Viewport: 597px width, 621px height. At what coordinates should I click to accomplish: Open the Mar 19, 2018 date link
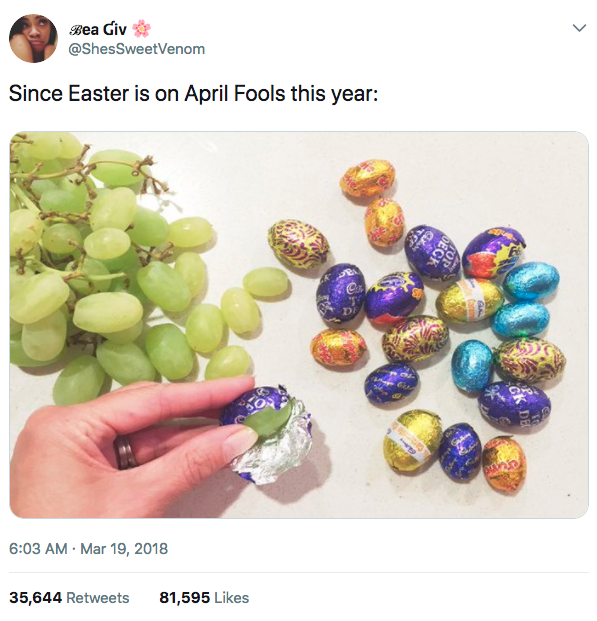(124, 549)
